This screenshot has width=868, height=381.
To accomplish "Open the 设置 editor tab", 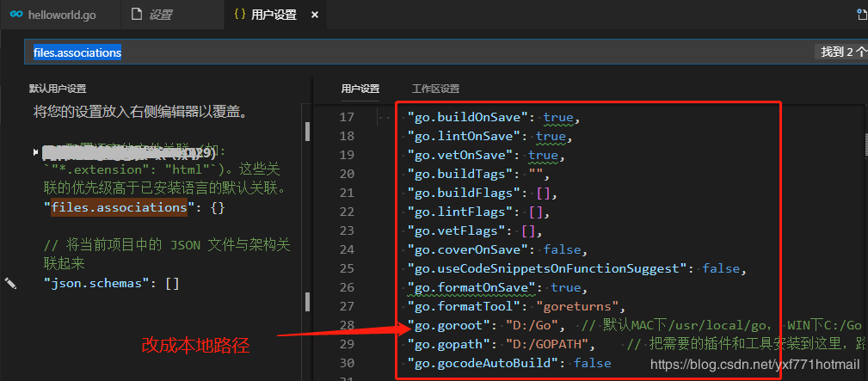I will tap(173, 15).
